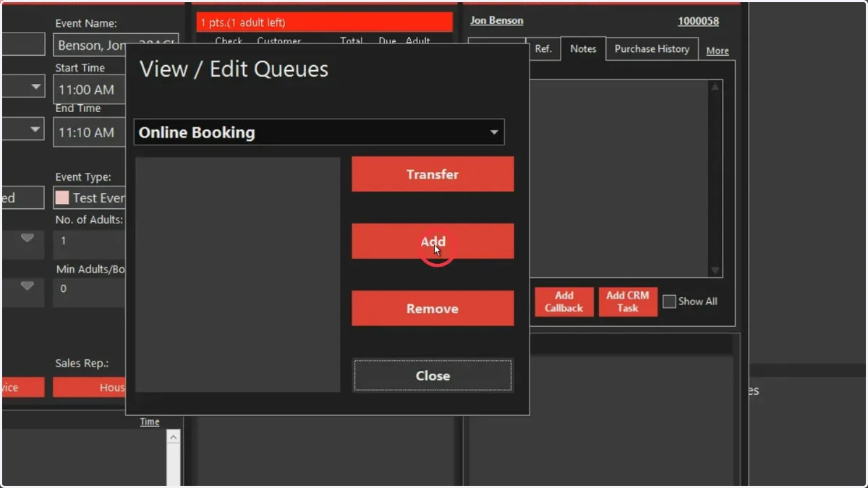
Task: Open Jon Benson customer link
Action: pyautogui.click(x=497, y=20)
